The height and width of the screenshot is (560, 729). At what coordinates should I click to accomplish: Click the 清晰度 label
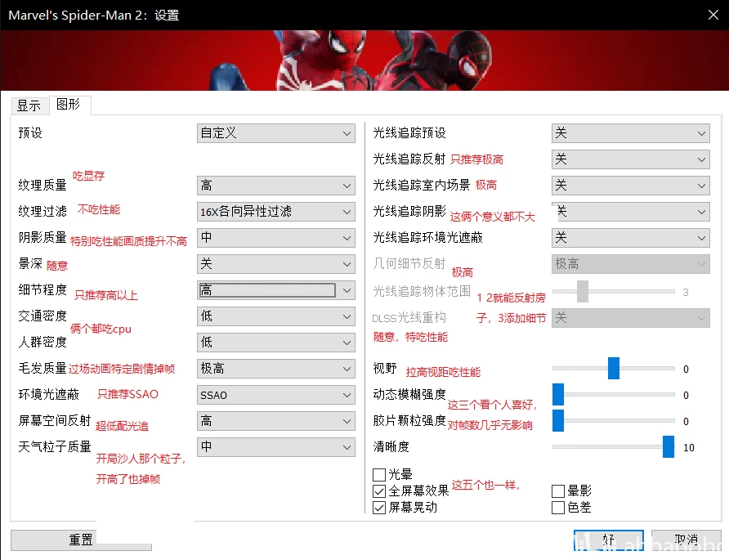[391, 447]
